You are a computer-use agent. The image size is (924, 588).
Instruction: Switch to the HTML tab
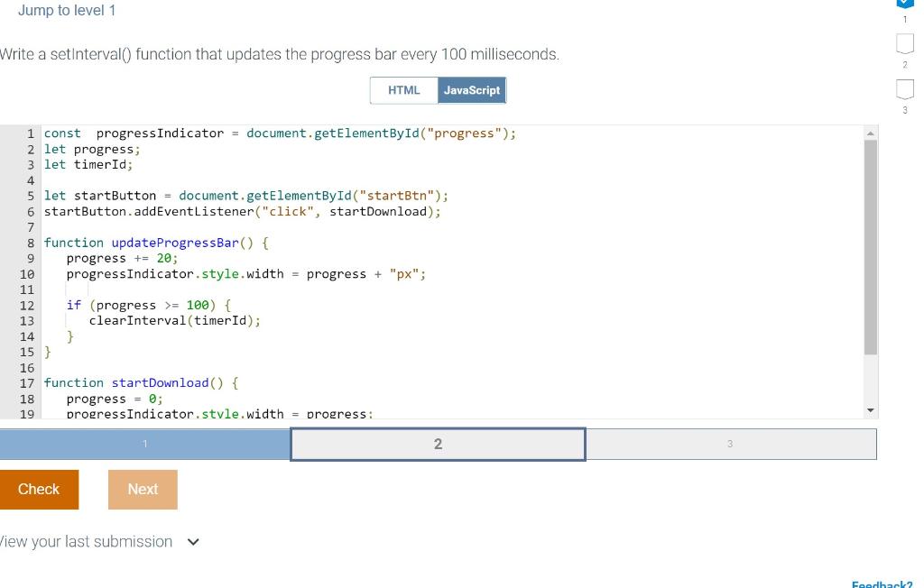pos(403,90)
